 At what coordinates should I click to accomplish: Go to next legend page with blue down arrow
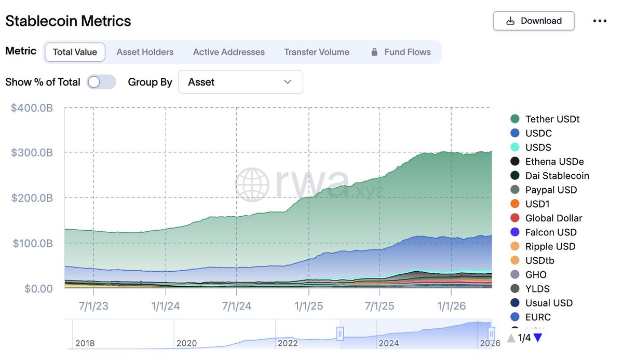(538, 338)
